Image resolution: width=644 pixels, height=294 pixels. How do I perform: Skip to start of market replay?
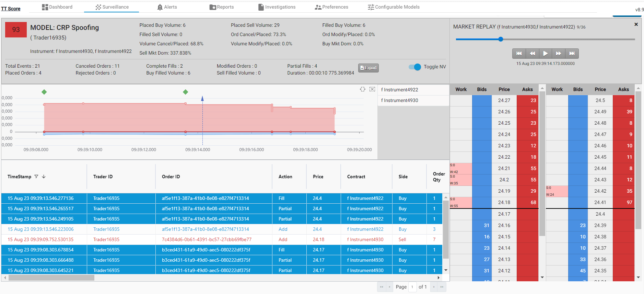[x=519, y=54]
